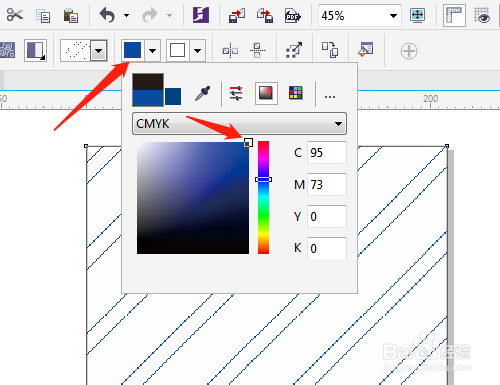Click the Redo arrow icon
The width and height of the screenshot is (500, 385).
150,15
